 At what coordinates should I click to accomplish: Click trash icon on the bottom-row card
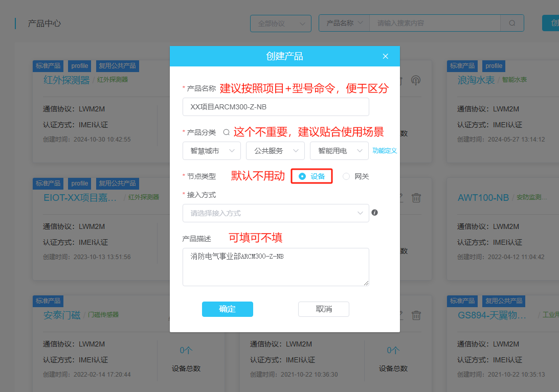(416, 315)
